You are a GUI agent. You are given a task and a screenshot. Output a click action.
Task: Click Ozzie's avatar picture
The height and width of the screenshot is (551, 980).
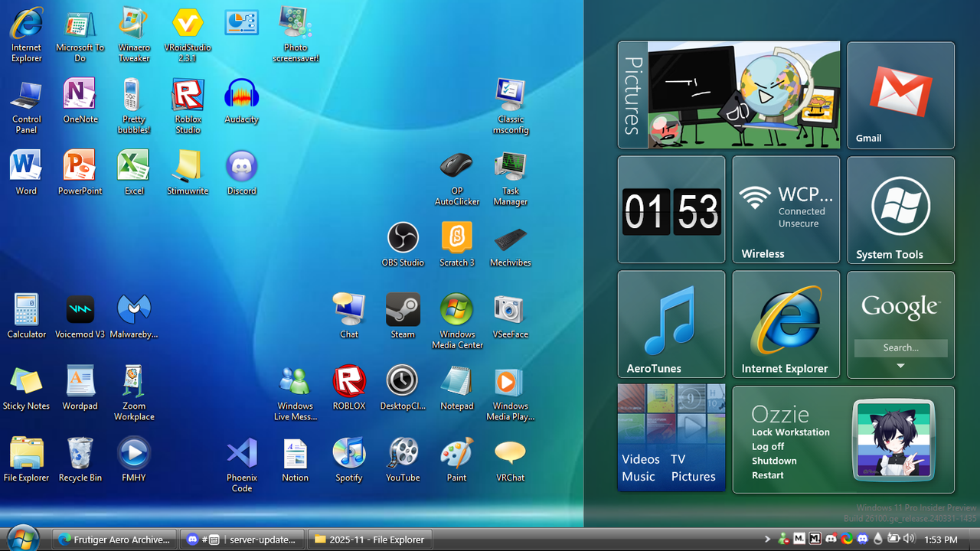(x=894, y=439)
